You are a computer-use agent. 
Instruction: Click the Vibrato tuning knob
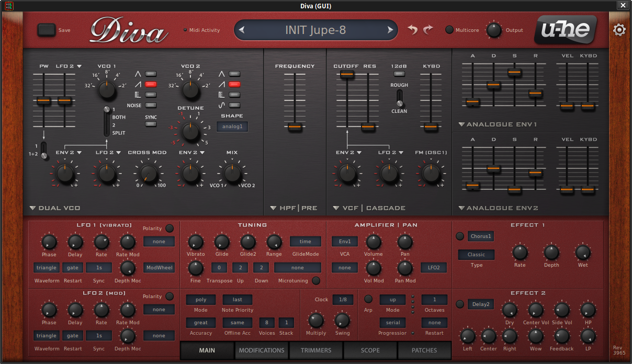(196, 242)
